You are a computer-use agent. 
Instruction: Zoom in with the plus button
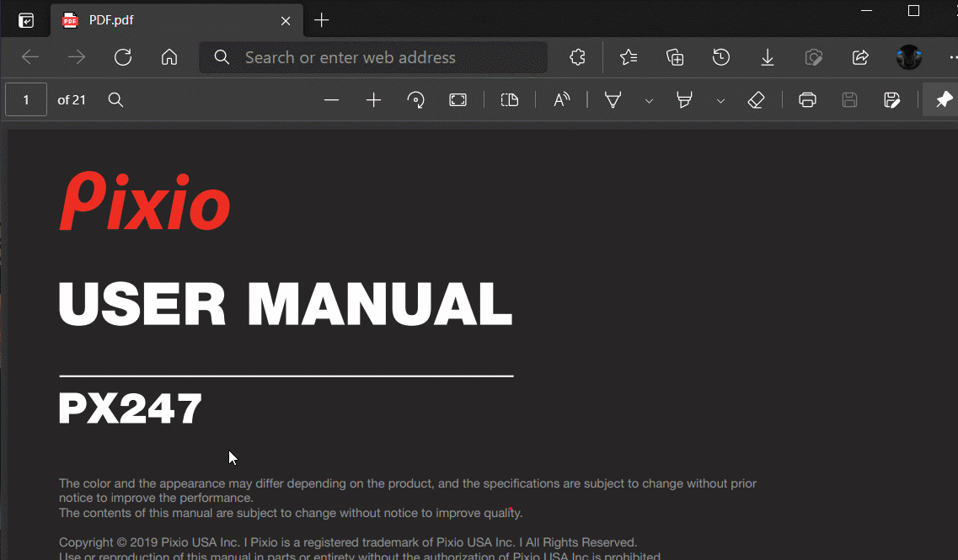pos(373,100)
